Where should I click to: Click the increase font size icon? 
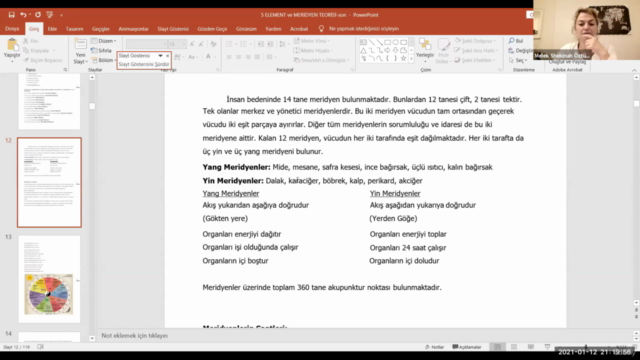pos(192,44)
